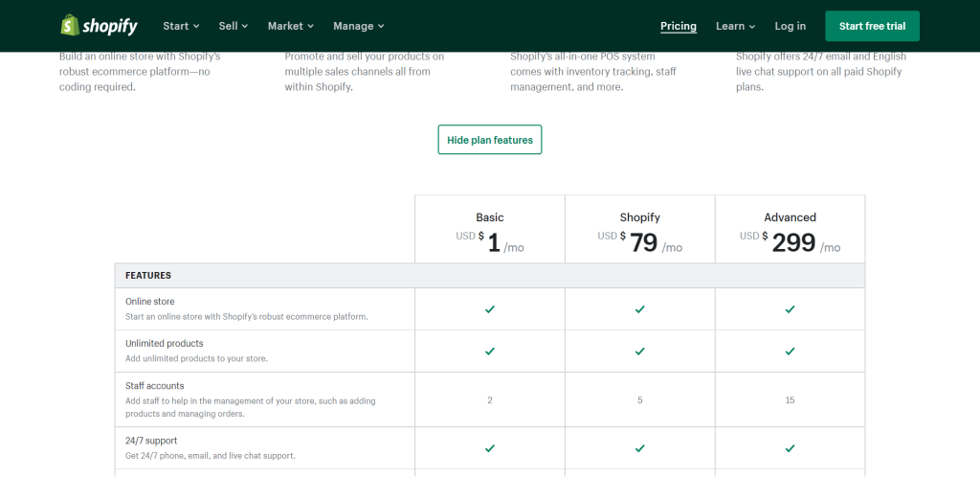This screenshot has height=477, width=980.
Task: Click 'Get 24/7 phone, email, and live chat' text
Action: click(x=210, y=456)
